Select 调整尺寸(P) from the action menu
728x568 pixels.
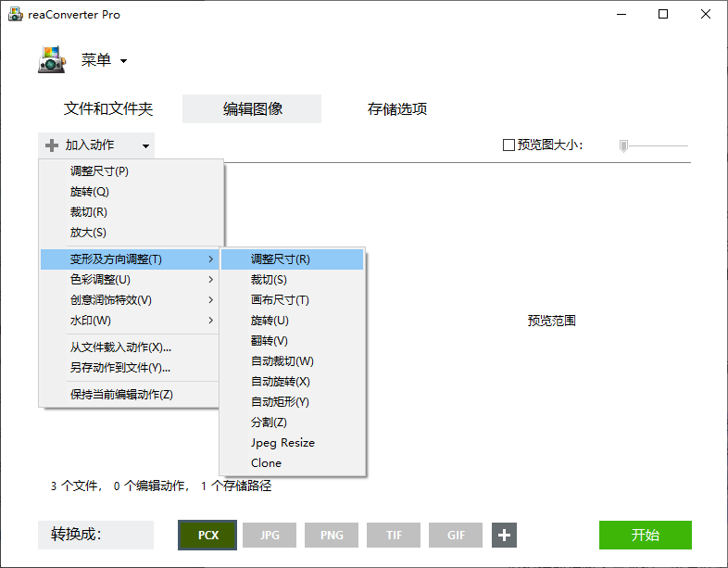pyautogui.click(x=132, y=170)
